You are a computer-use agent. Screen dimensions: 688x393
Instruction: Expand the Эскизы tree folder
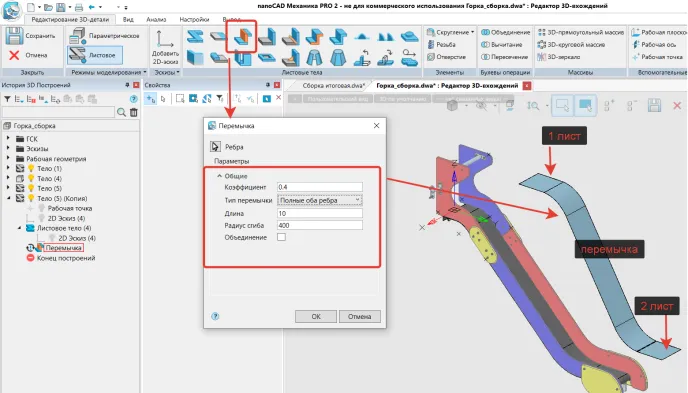(x=8, y=148)
